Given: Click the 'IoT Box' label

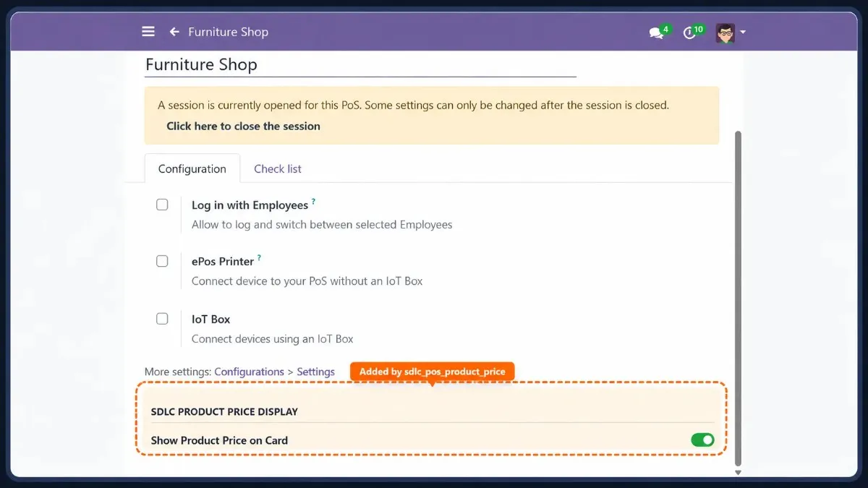Looking at the screenshot, I should (210, 319).
